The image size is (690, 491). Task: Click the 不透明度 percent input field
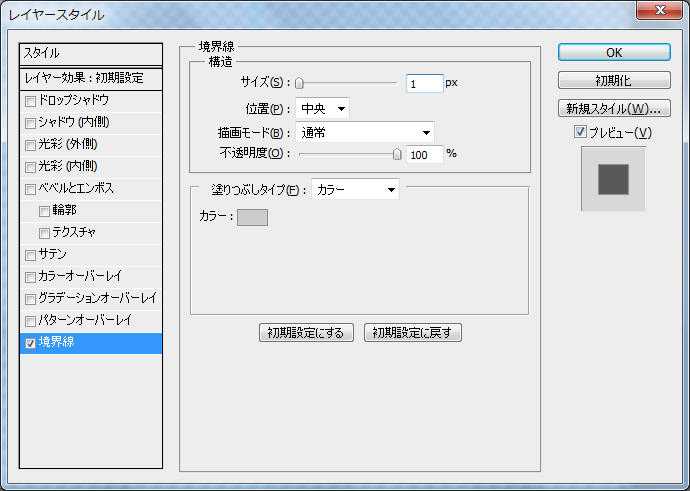425,155
